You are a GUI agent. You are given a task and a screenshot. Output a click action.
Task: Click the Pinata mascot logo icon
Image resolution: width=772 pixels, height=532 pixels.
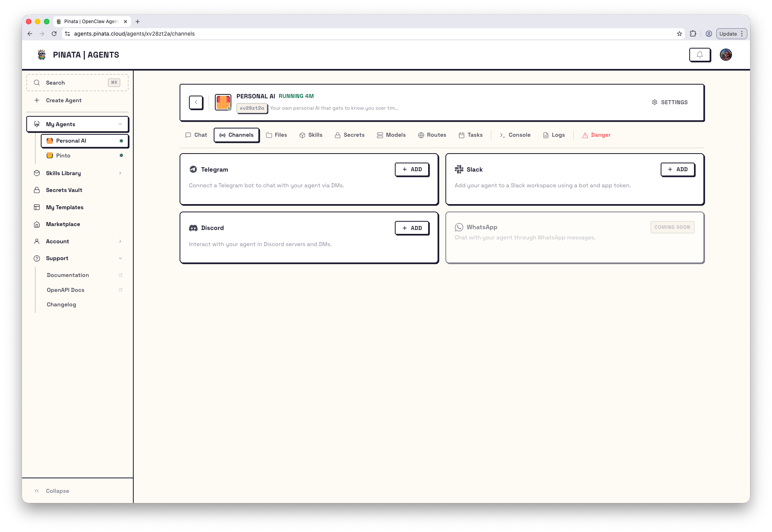coord(42,54)
